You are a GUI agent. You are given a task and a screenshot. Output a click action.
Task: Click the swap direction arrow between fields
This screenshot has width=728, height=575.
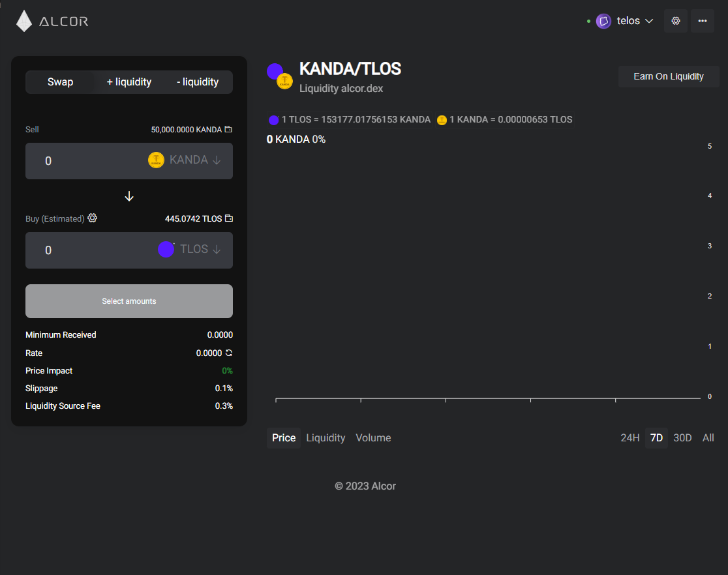pyautogui.click(x=129, y=196)
